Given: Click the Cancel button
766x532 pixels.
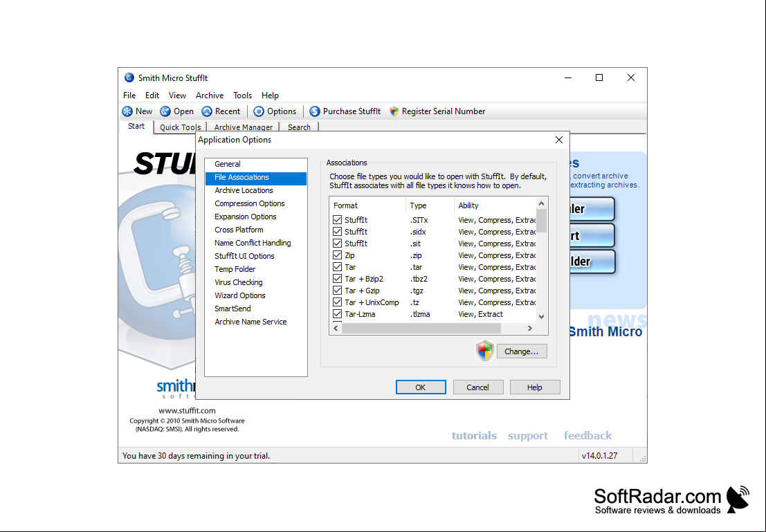Looking at the screenshot, I should (477, 387).
